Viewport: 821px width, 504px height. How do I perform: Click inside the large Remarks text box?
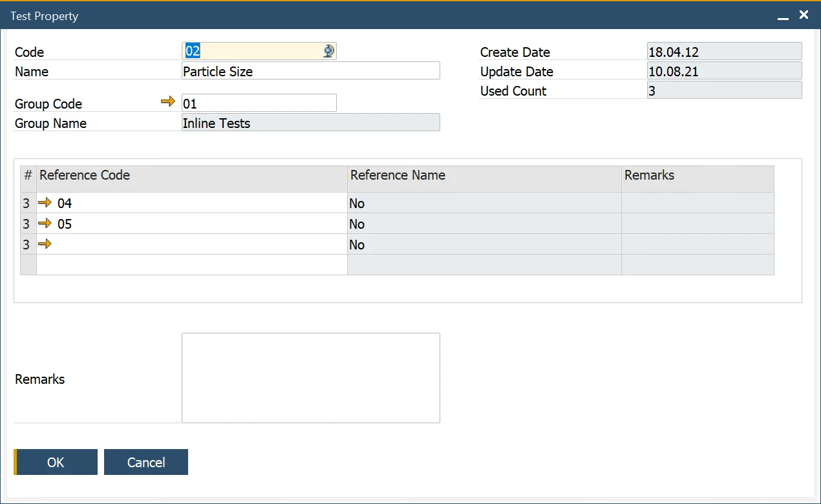coord(310,378)
